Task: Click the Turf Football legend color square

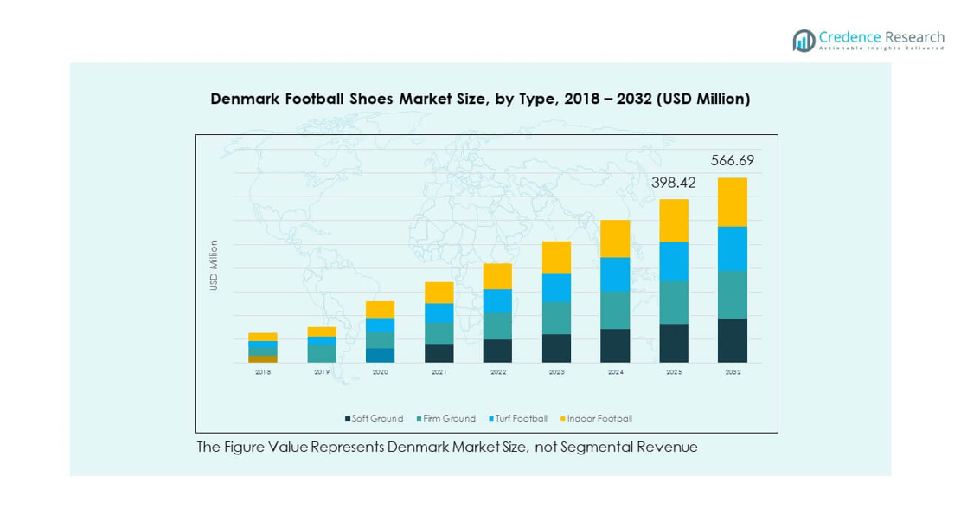Action: tap(490, 419)
